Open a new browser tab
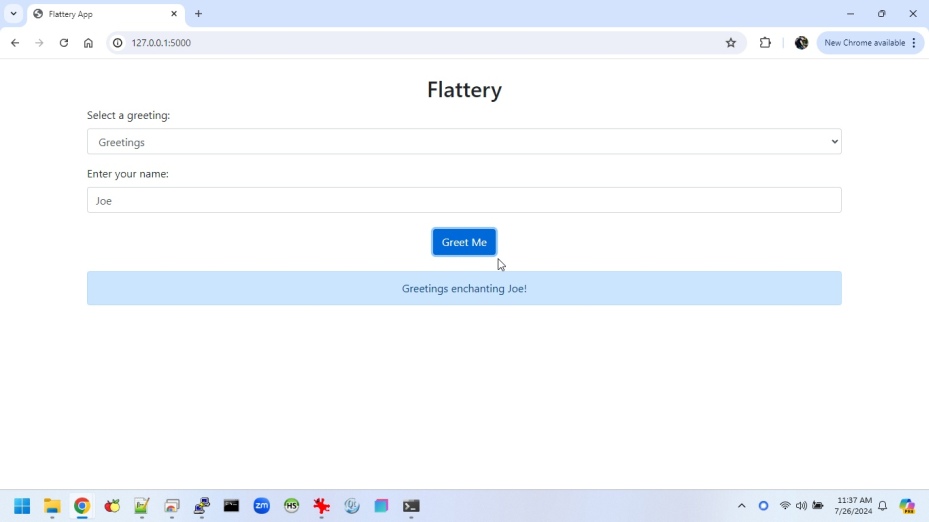The width and height of the screenshot is (929, 522). [x=199, y=14]
